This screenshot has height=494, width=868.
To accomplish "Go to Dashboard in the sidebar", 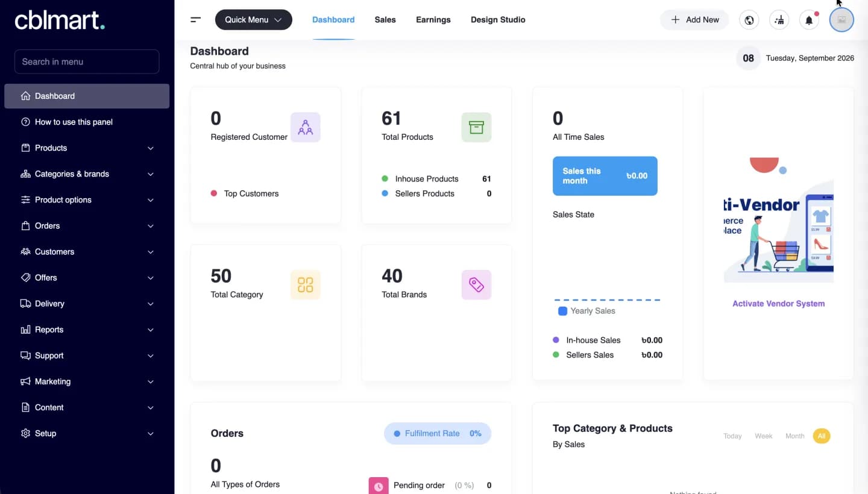I will click(87, 96).
